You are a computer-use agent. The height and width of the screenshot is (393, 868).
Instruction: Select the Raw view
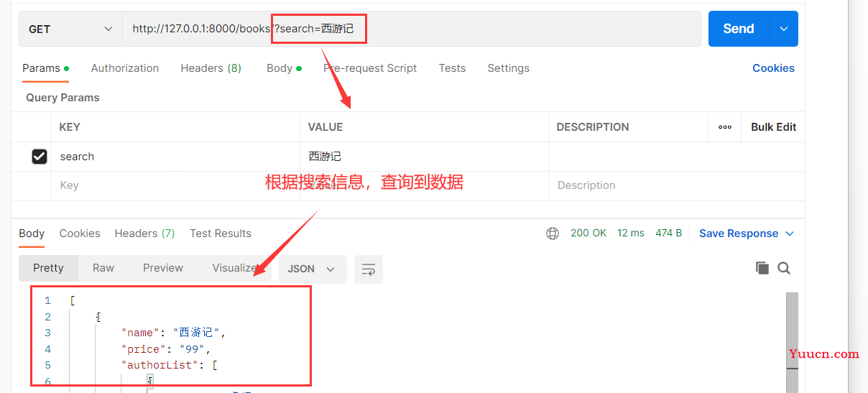[103, 268]
